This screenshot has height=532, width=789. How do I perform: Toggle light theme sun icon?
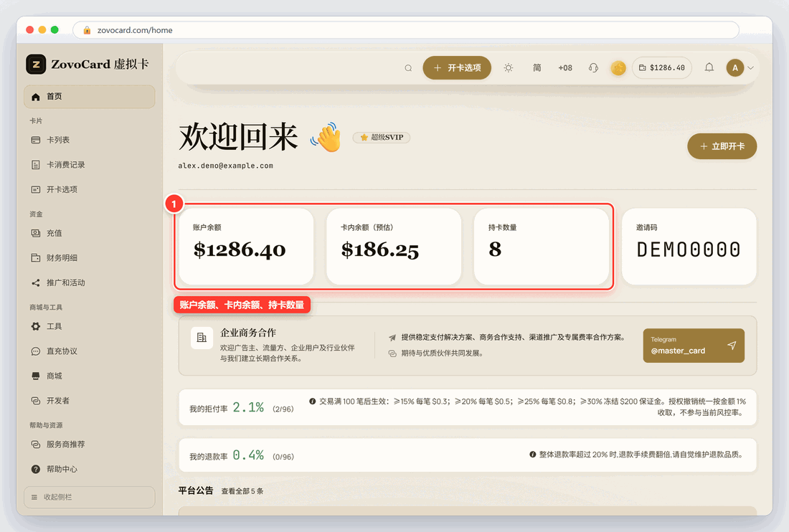pyautogui.click(x=509, y=68)
